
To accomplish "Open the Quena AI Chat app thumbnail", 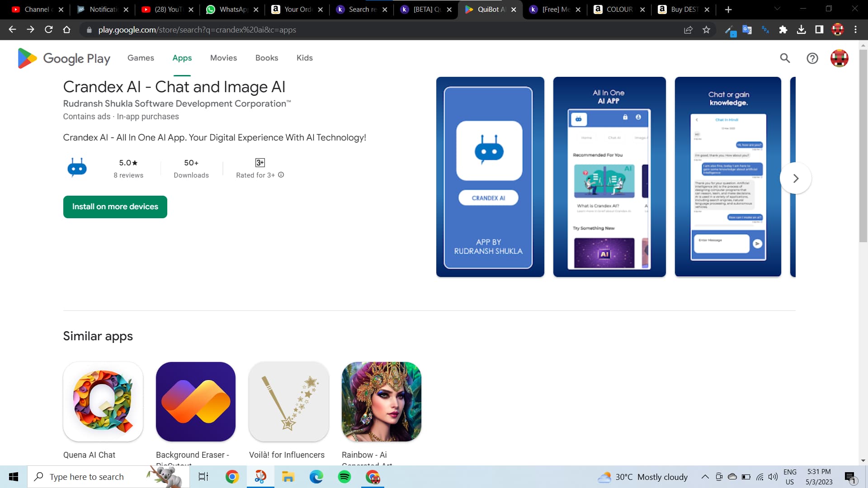I will pos(103,401).
